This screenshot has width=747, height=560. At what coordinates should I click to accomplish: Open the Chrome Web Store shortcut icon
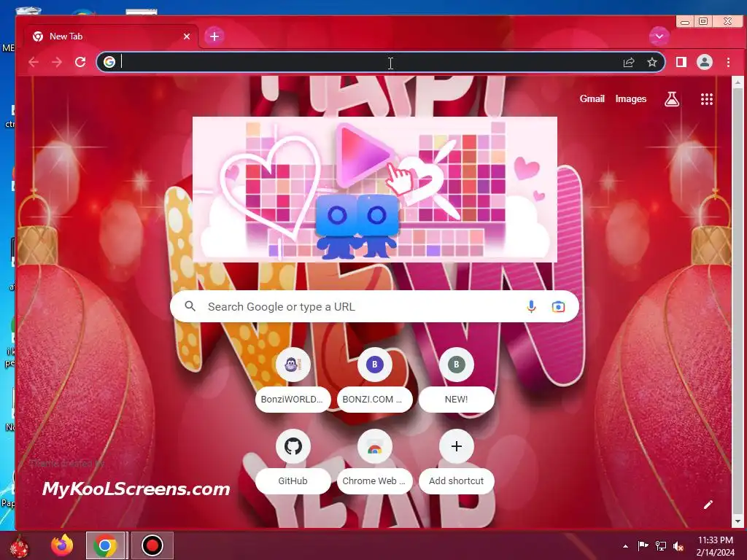(375, 446)
